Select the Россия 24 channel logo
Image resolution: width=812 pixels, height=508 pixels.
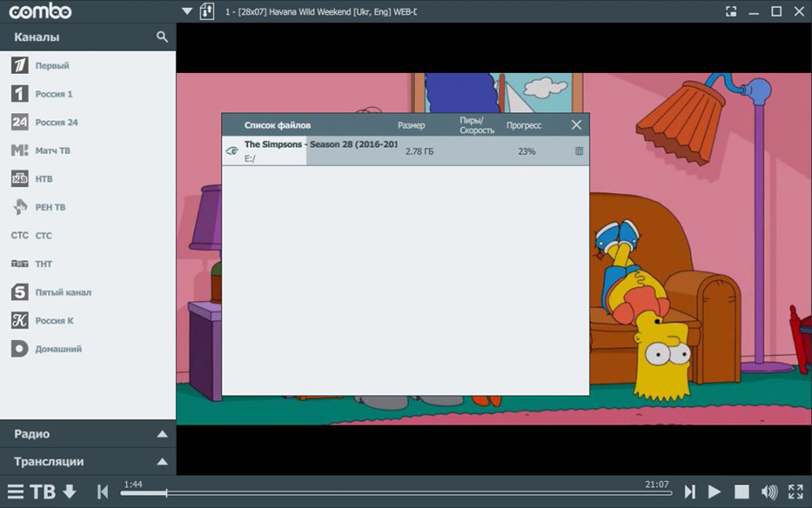(19, 122)
